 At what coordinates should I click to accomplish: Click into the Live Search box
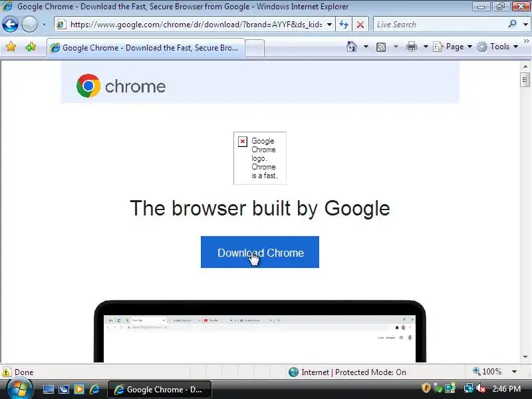[440, 25]
